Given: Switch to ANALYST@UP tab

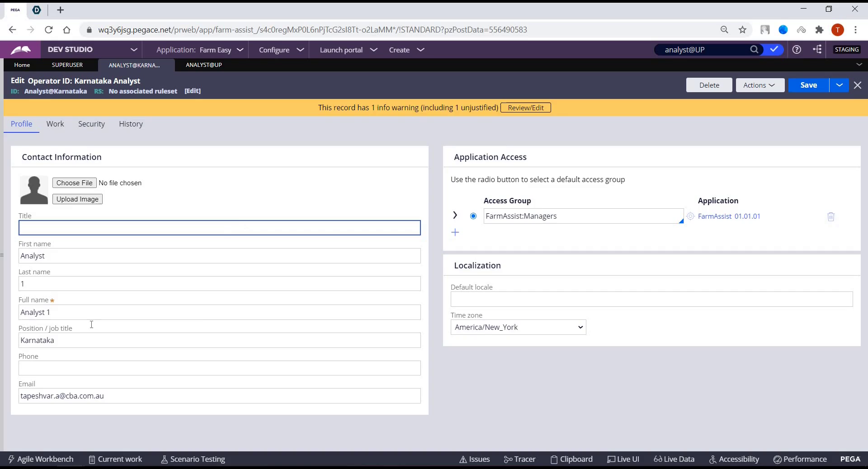Looking at the screenshot, I should (204, 65).
